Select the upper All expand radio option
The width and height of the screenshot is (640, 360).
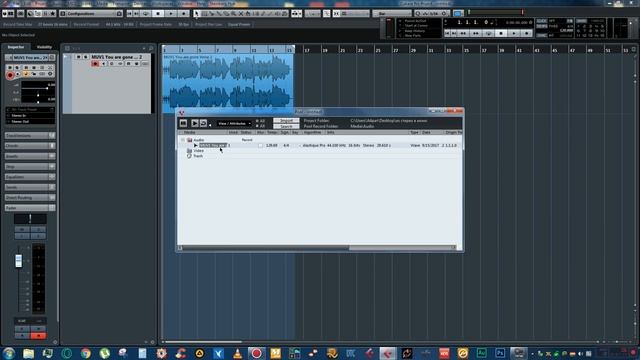(260, 121)
